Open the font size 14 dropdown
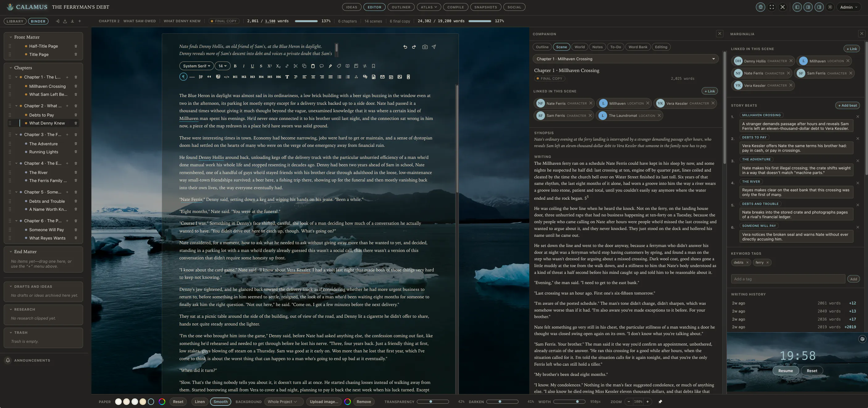Viewport: 868px width, 408px height. coord(222,66)
